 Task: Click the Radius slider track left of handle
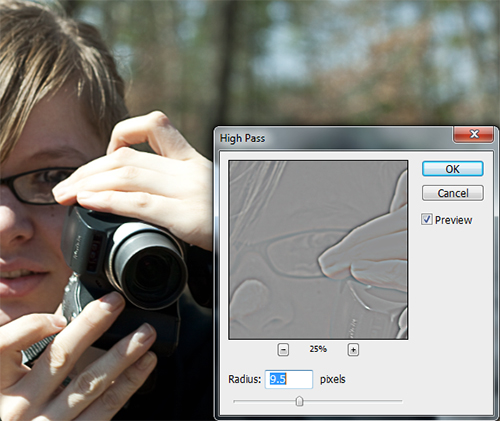click(x=264, y=401)
